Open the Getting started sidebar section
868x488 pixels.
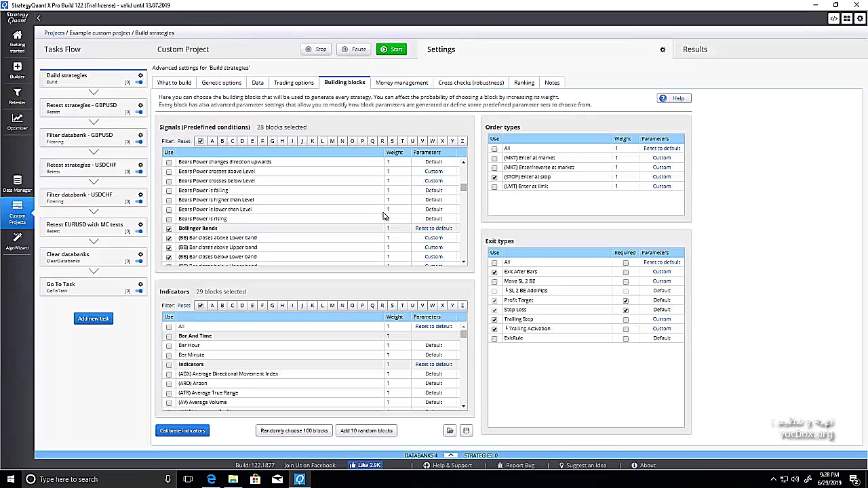click(x=17, y=41)
